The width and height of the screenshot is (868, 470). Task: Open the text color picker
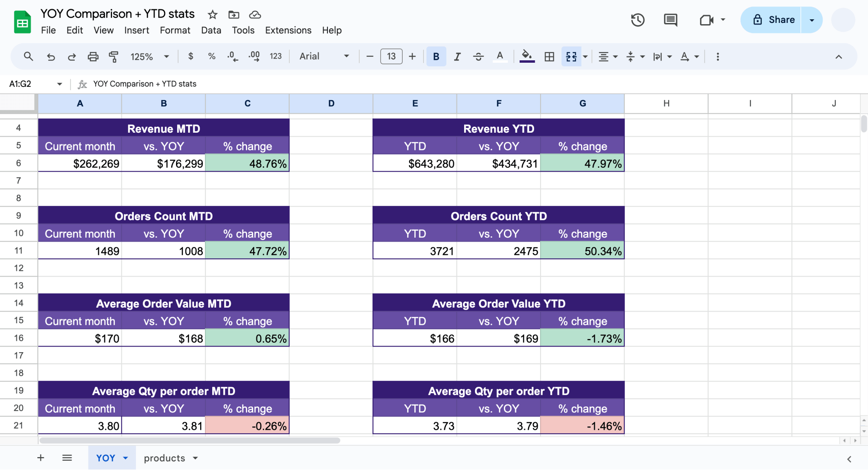[500, 56]
